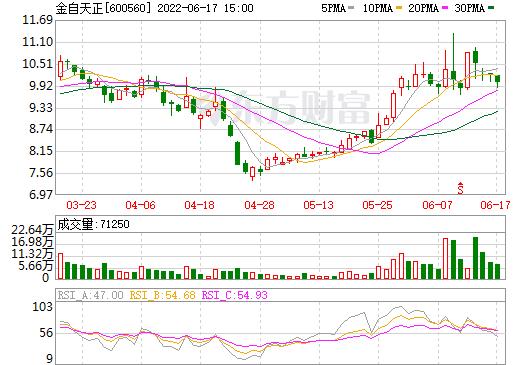
Task: Click the date label 06-17
Action: (495, 205)
